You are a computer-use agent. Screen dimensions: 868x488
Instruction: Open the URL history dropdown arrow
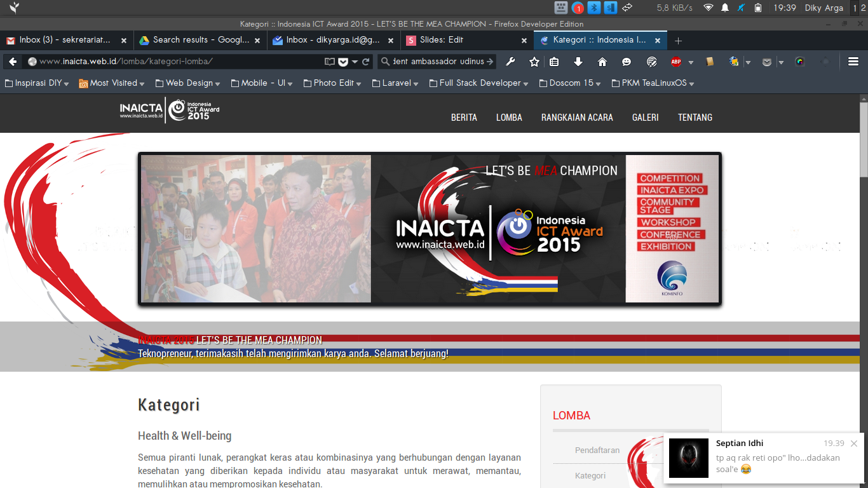coord(355,62)
